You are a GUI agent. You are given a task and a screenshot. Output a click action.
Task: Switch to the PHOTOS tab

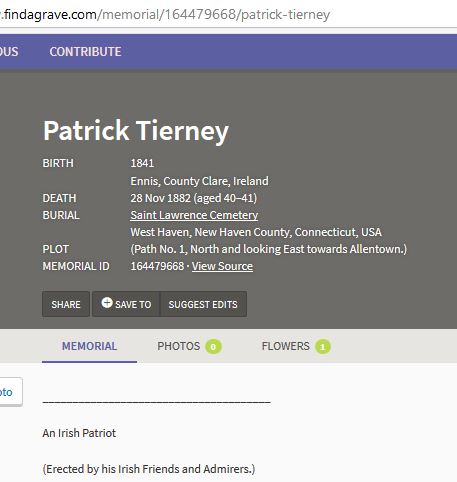click(x=189, y=346)
